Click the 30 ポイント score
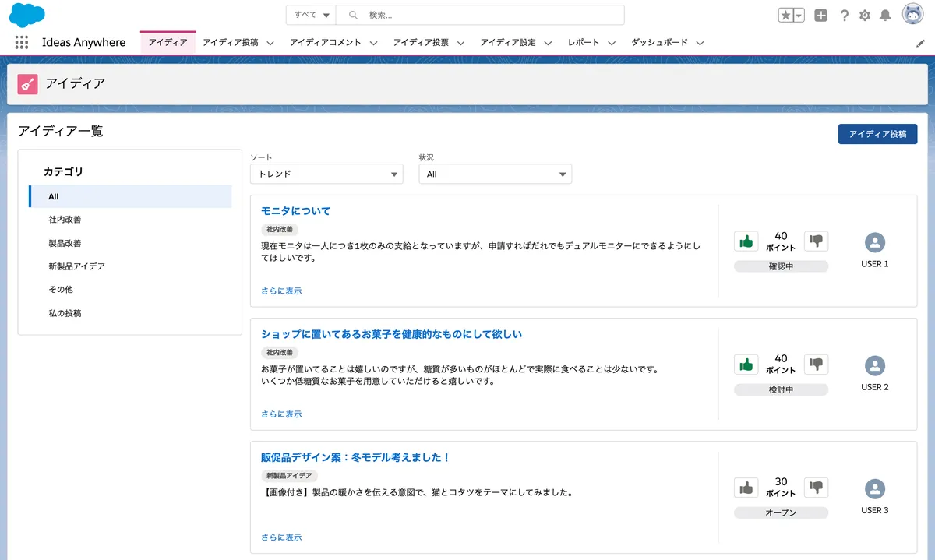This screenshot has width=935, height=560. pyautogui.click(x=781, y=487)
